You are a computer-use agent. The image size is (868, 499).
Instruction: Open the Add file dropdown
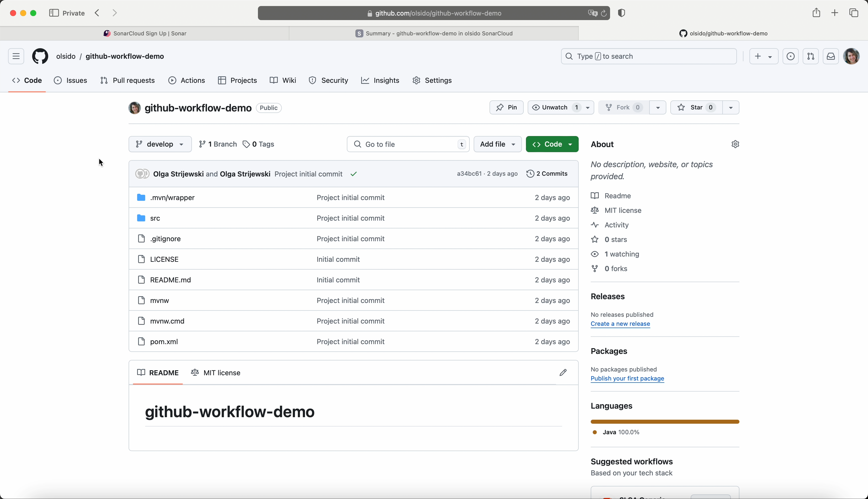498,144
